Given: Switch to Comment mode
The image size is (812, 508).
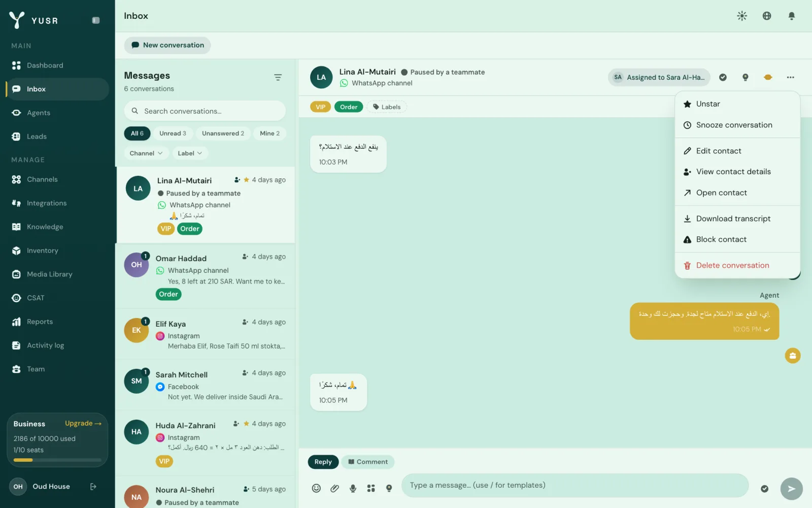Looking at the screenshot, I should tap(368, 462).
